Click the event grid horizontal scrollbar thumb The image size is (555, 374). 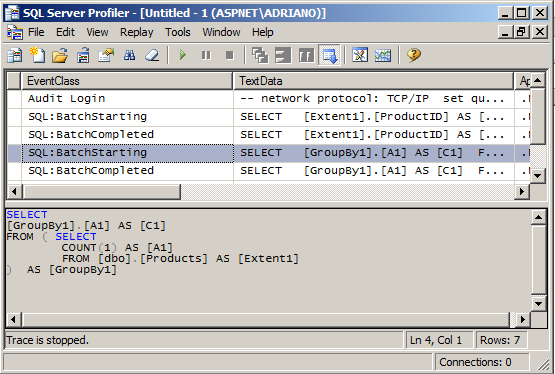click(x=101, y=191)
